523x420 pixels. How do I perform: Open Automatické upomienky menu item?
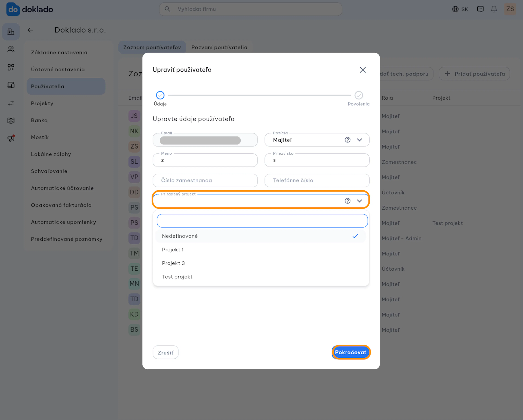(x=66, y=222)
